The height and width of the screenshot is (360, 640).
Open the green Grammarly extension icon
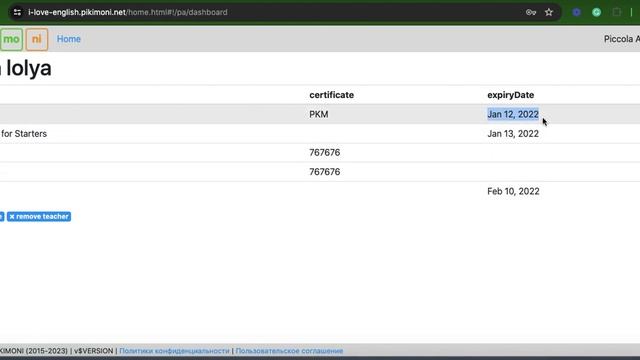[x=596, y=12]
